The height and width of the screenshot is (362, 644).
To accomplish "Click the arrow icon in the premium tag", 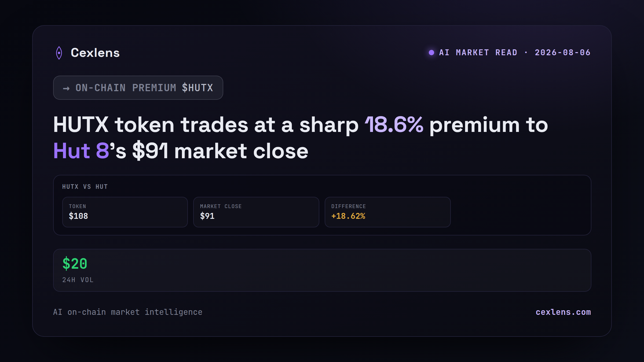I will (x=66, y=88).
